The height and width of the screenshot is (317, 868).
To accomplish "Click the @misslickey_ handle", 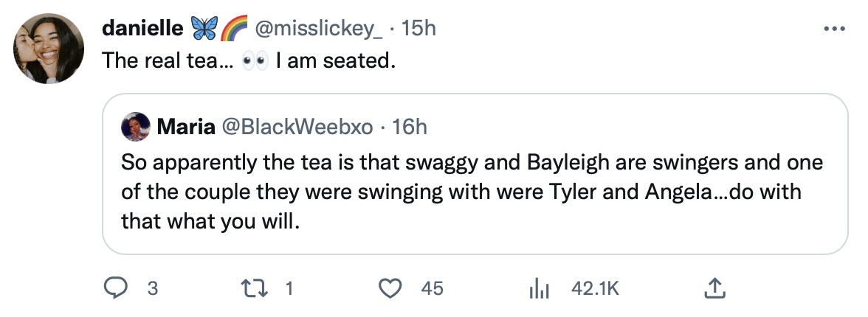I will (x=319, y=28).
